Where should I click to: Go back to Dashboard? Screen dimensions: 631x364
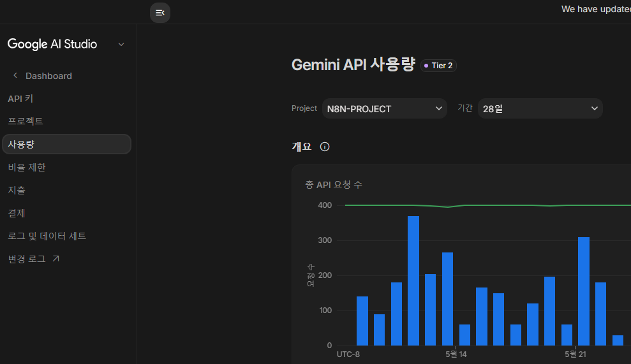click(48, 76)
